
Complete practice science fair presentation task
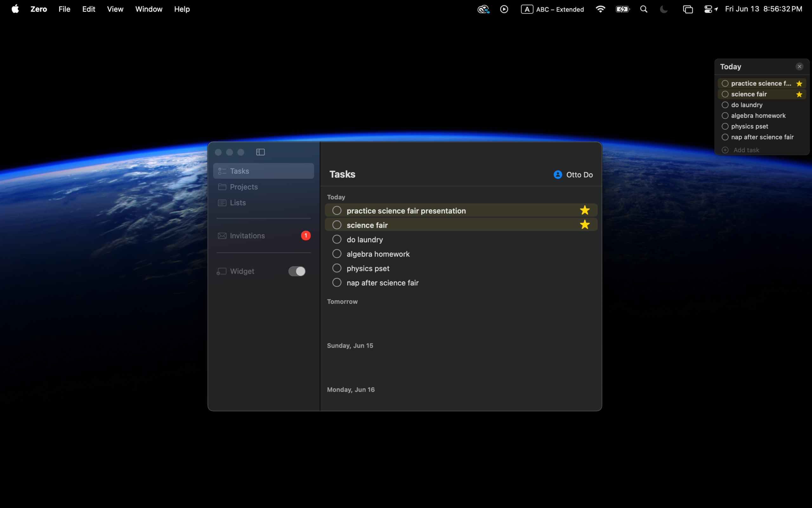coord(337,211)
